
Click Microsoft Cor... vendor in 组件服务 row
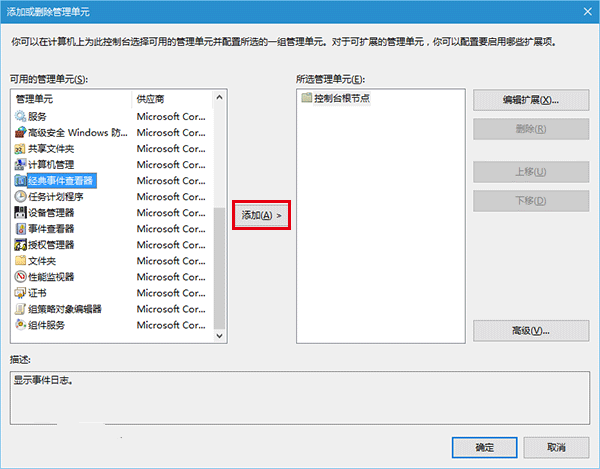click(x=171, y=325)
